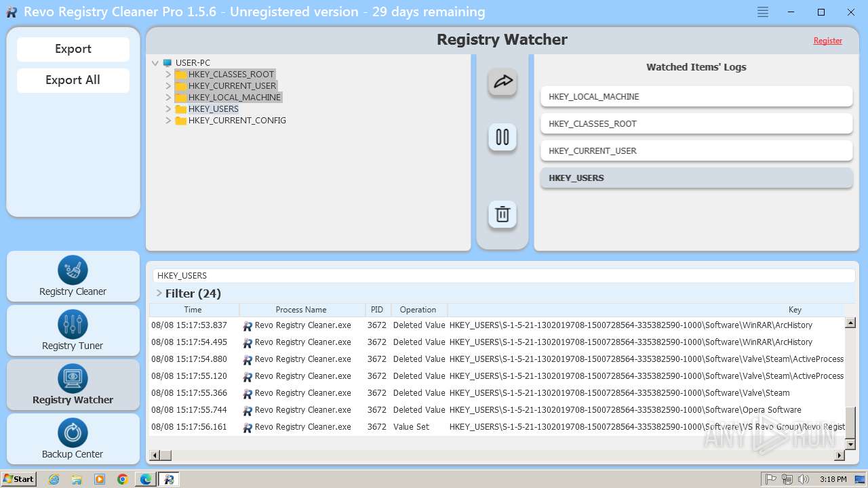Select the 15:17:55.744 Opera Software row
The height and width of the screenshot is (488, 868).
(497, 410)
